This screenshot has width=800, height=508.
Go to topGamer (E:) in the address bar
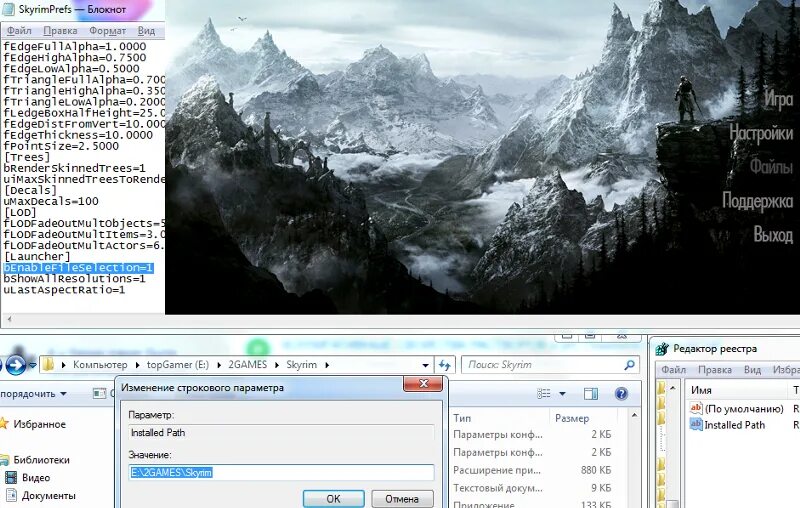click(x=178, y=365)
